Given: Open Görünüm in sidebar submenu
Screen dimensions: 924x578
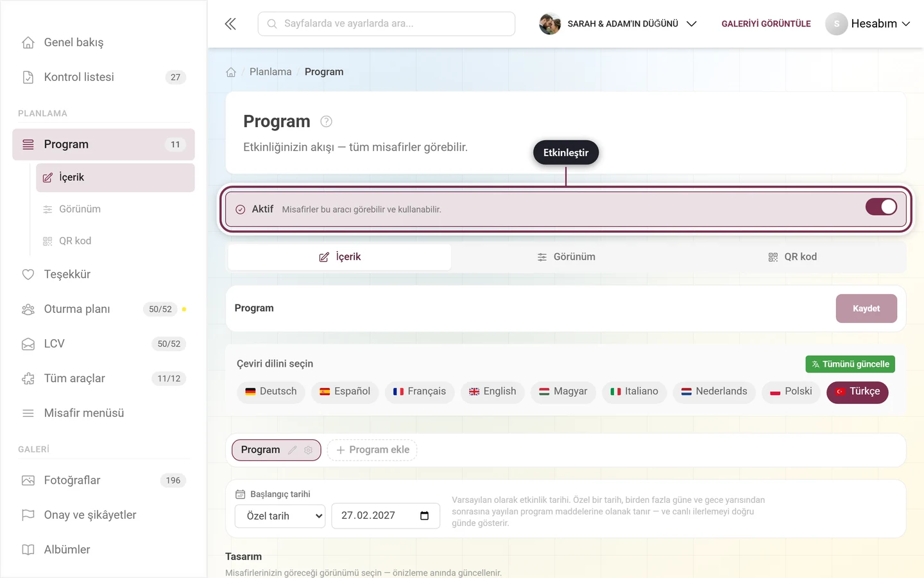Looking at the screenshot, I should coord(116,209).
